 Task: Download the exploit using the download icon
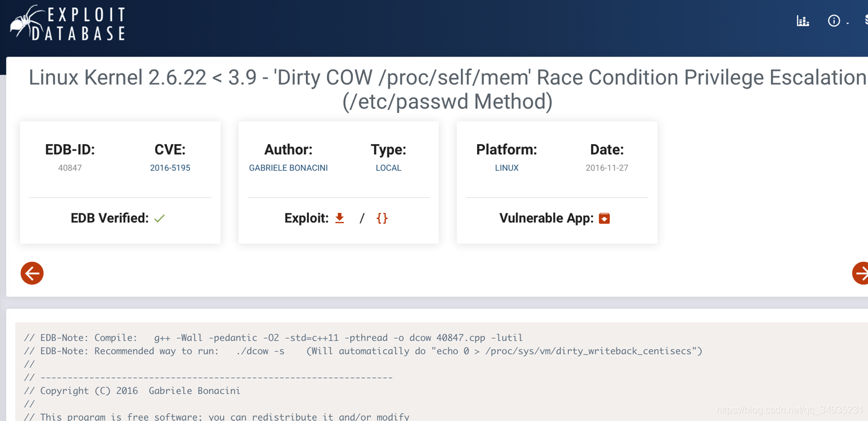(x=340, y=218)
